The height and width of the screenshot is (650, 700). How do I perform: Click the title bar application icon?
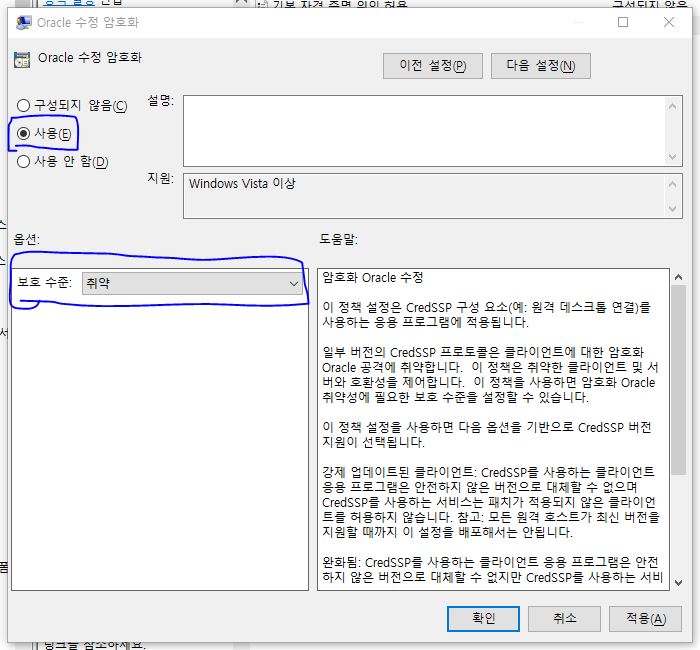[24, 22]
